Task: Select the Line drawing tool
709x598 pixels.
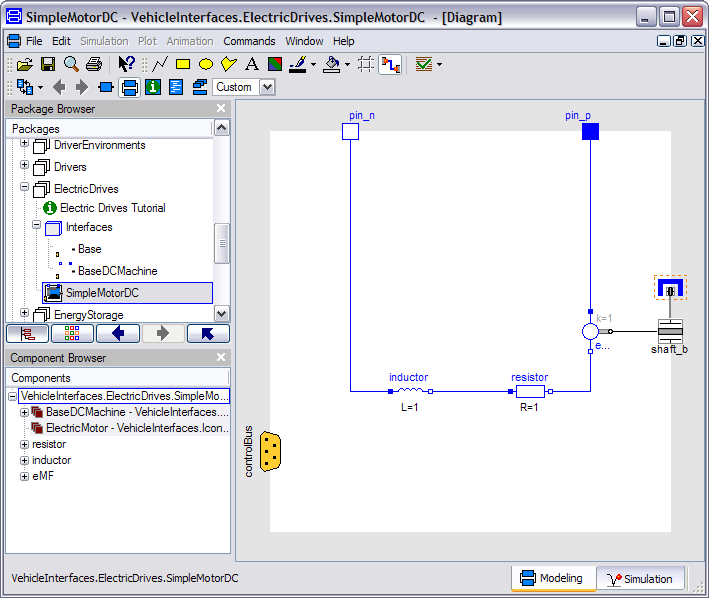Action: [x=160, y=64]
